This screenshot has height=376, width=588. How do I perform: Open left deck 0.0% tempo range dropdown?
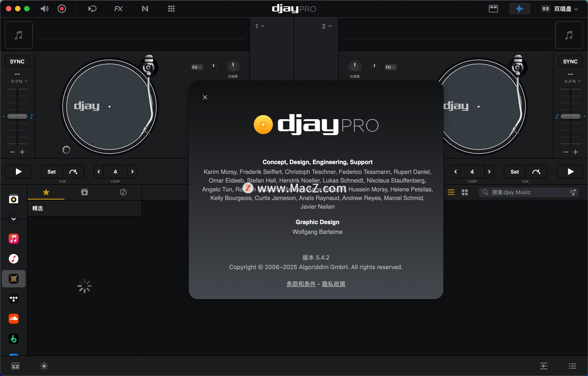tap(19, 81)
